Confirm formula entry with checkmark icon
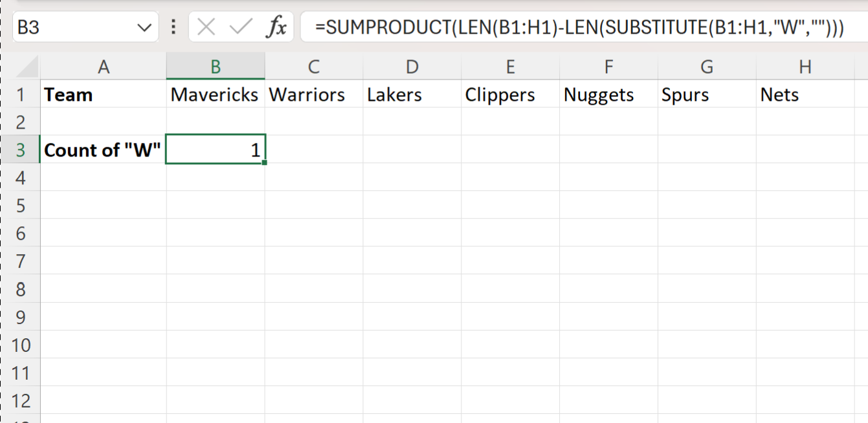This screenshot has height=423, width=868. (x=241, y=27)
